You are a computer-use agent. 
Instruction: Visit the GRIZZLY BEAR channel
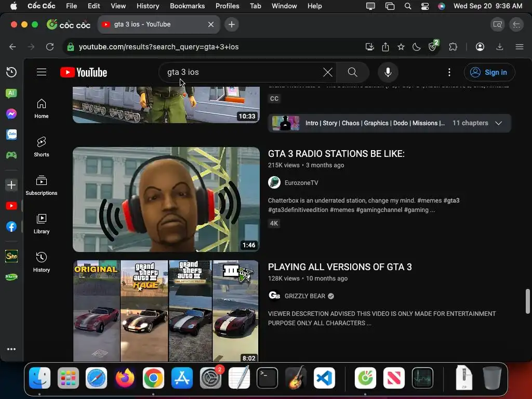coord(304,296)
